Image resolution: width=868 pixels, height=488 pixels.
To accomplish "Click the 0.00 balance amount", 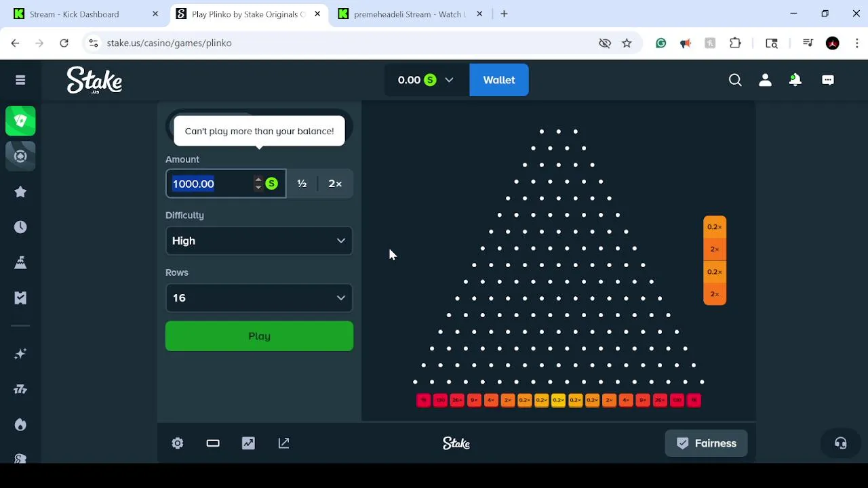I will point(409,80).
